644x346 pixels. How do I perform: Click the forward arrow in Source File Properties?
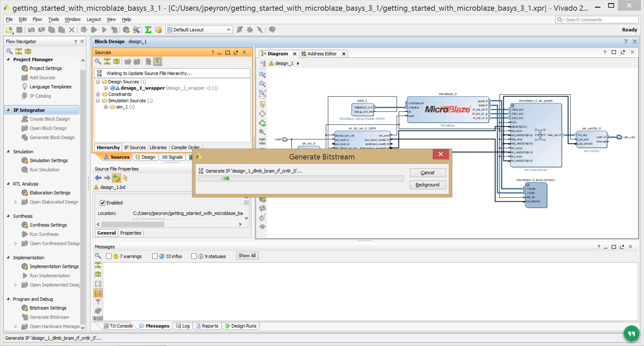[x=107, y=178]
